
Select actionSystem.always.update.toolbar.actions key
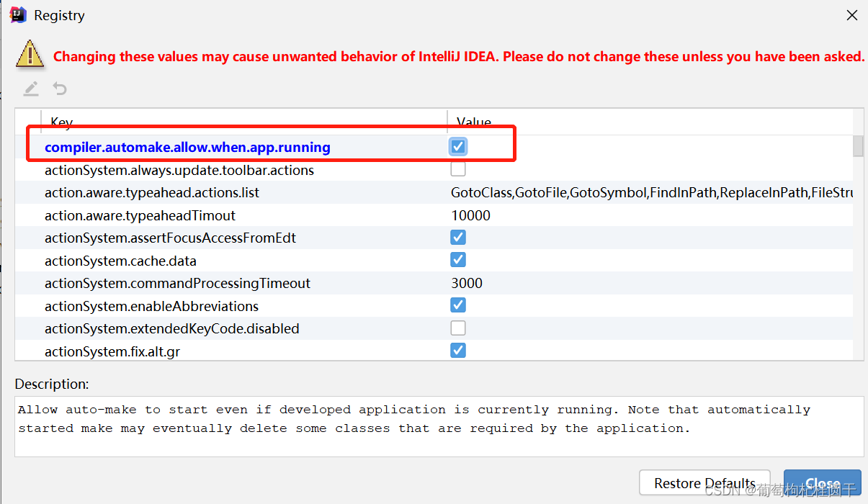pos(179,171)
